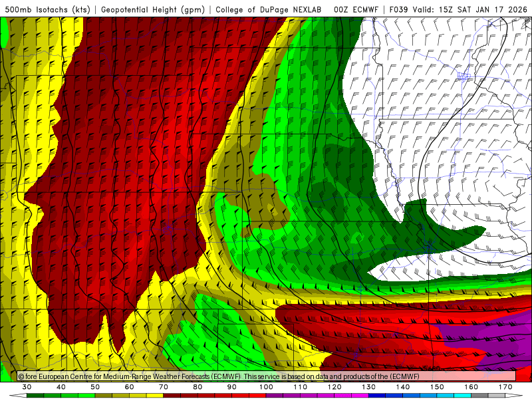Click the ECMWF copyright notice banner
Viewport: 532px width, 399px height.
click(267, 376)
